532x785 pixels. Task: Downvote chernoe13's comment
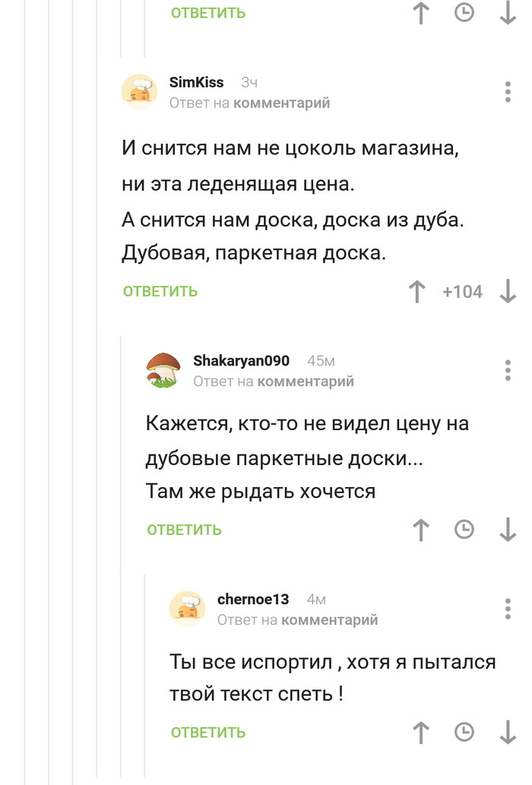[508, 733]
